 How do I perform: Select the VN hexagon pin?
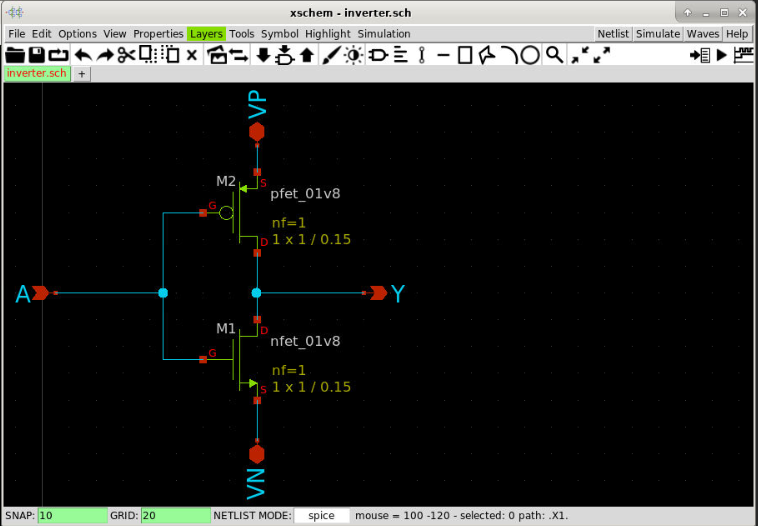tap(257, 453)
